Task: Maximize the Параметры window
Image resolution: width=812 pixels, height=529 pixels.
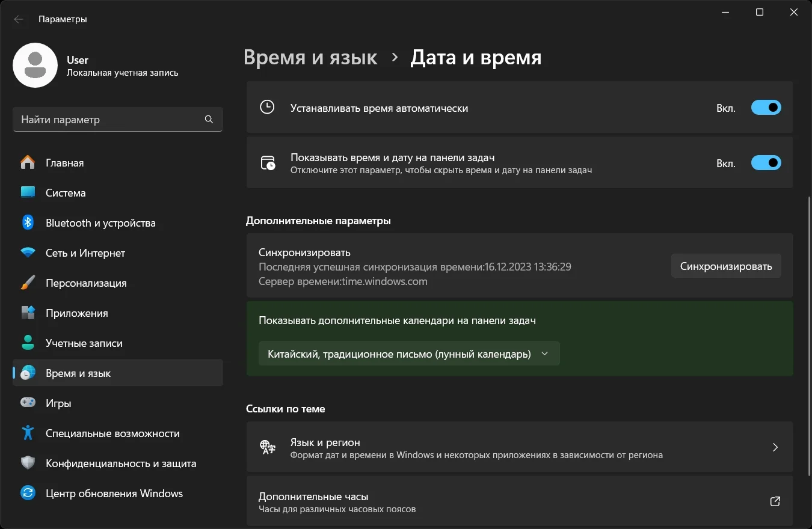Action: (760, 13)
